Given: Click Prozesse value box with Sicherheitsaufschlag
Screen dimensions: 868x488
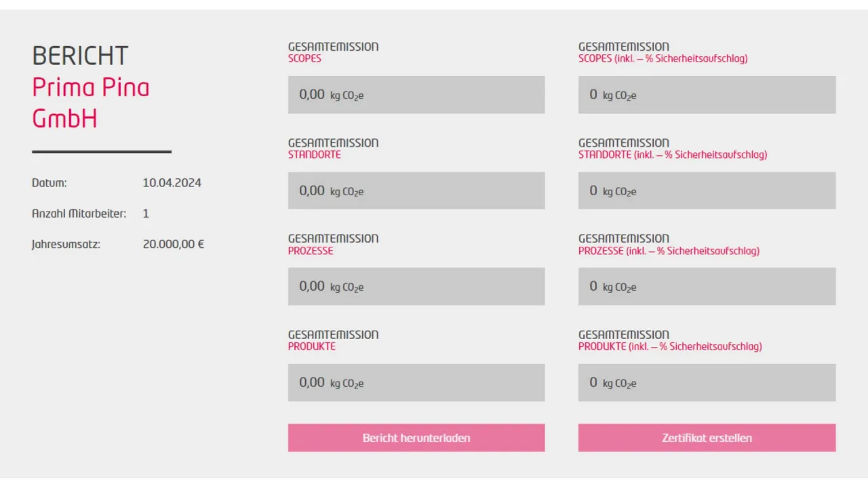Looking at the screenshot, I should tap(707, 287).
